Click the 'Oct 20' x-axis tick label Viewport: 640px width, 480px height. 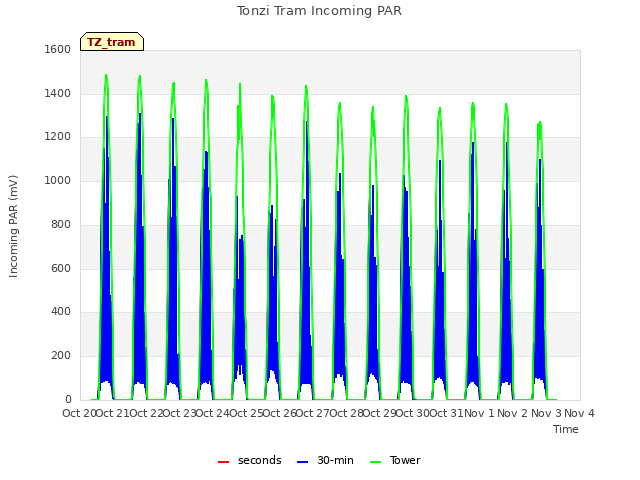[x=79, y=413]
